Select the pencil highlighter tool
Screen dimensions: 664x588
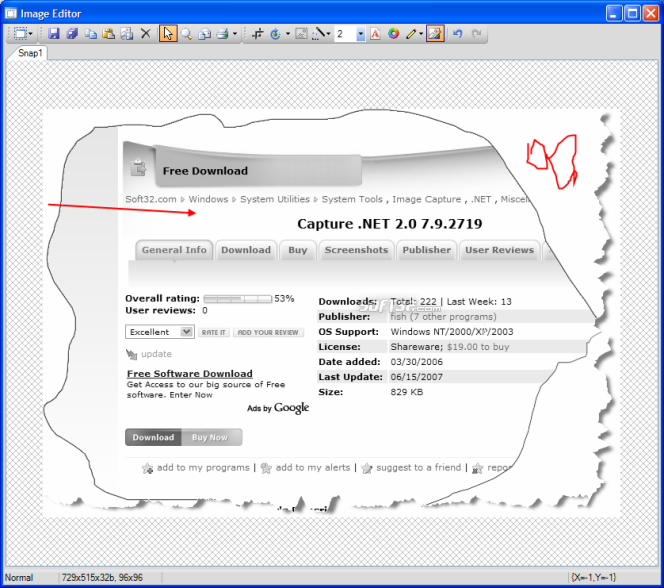click(x=411, y=34)
